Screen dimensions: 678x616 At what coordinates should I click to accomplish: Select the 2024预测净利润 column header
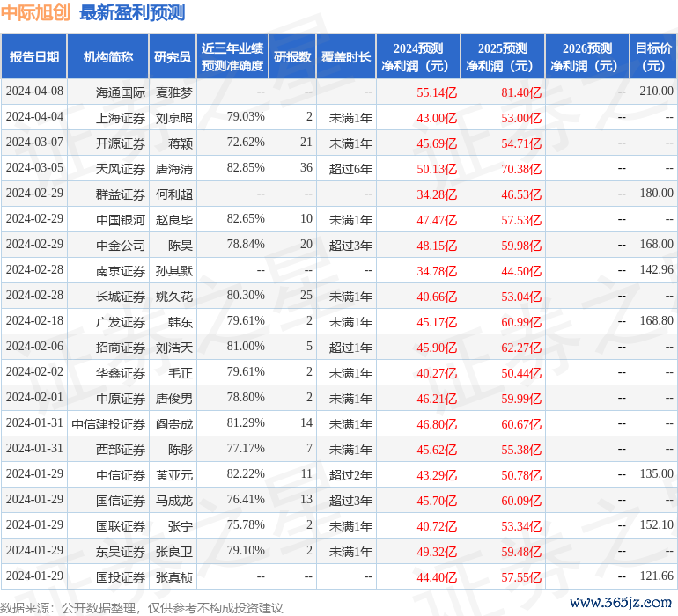point(418,56)
